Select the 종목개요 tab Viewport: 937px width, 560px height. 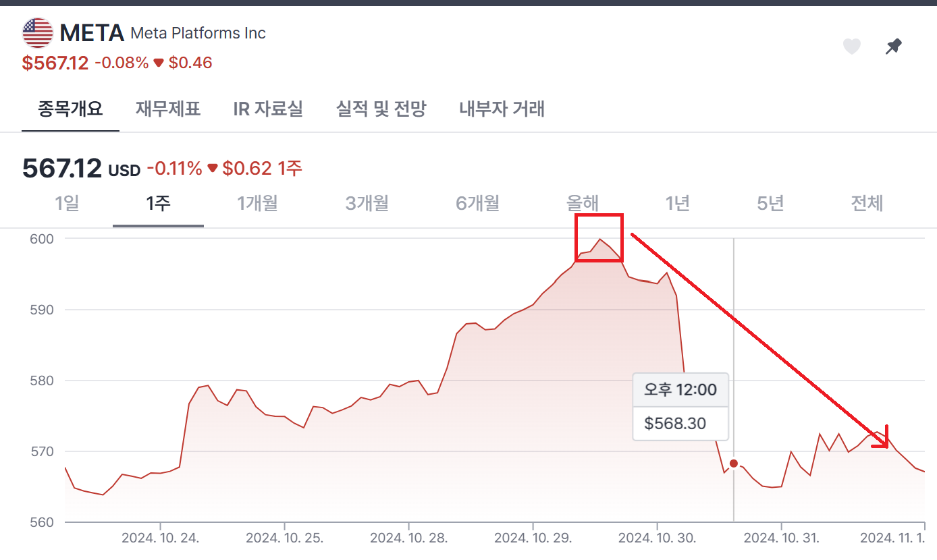[70, 109]
